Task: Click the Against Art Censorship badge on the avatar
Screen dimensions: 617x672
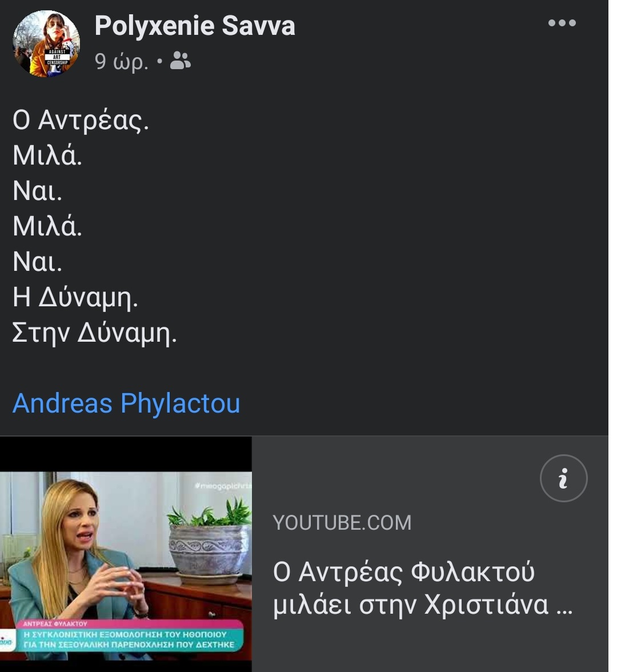Action: [x=57, y=57]
